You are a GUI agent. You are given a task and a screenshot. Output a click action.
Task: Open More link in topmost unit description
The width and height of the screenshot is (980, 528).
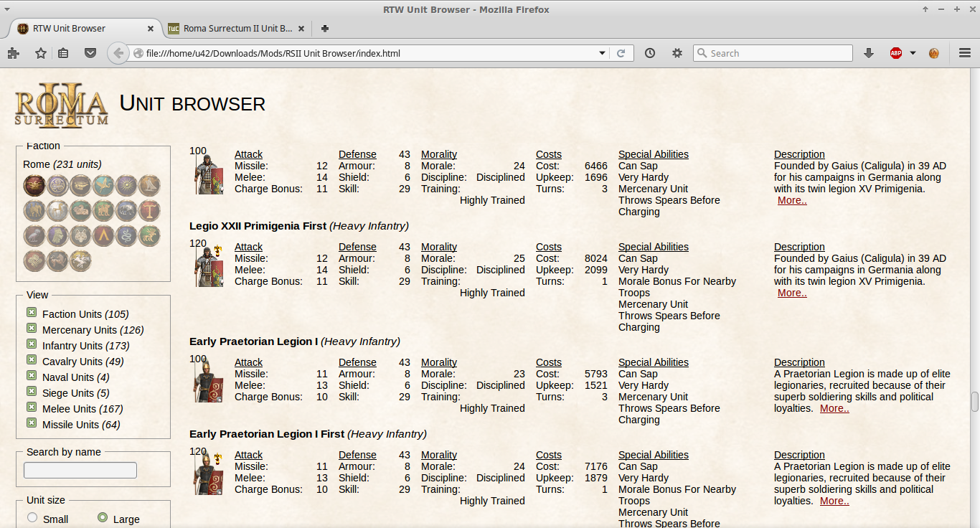pos(792,200)
